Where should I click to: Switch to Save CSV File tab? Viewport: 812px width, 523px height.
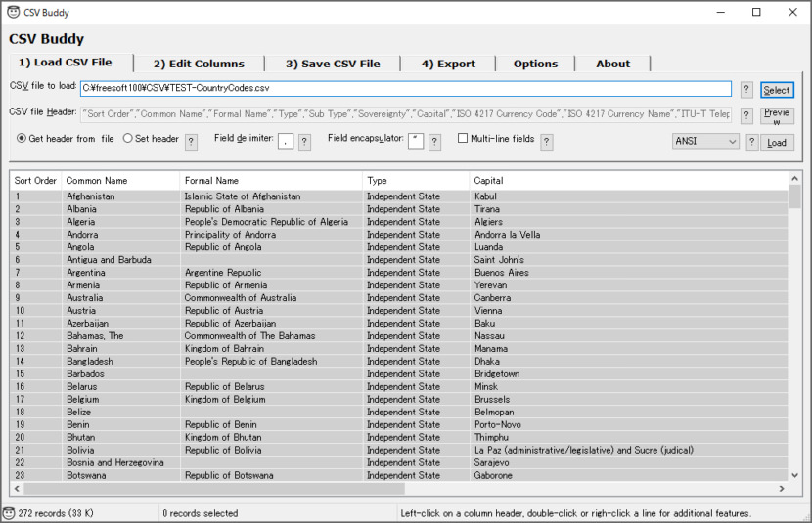pyautogui.click(x=333, y=64)
